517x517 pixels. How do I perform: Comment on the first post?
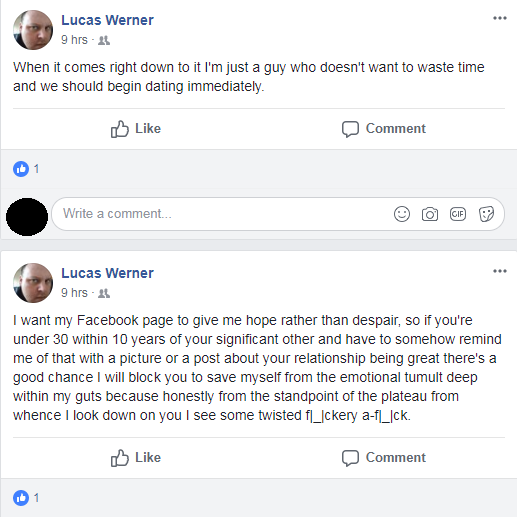coord(384,129)
